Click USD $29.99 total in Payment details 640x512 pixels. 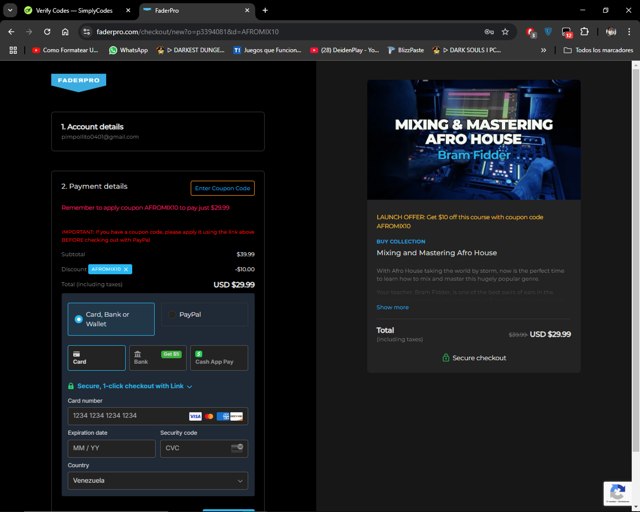pos(234,285)
